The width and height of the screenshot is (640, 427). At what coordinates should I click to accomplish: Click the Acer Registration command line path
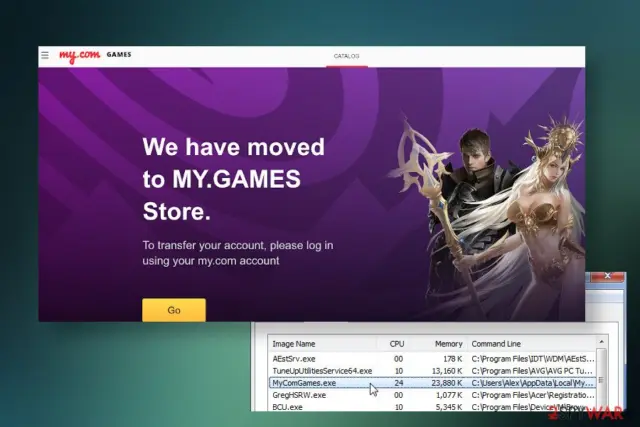(533, 395)
